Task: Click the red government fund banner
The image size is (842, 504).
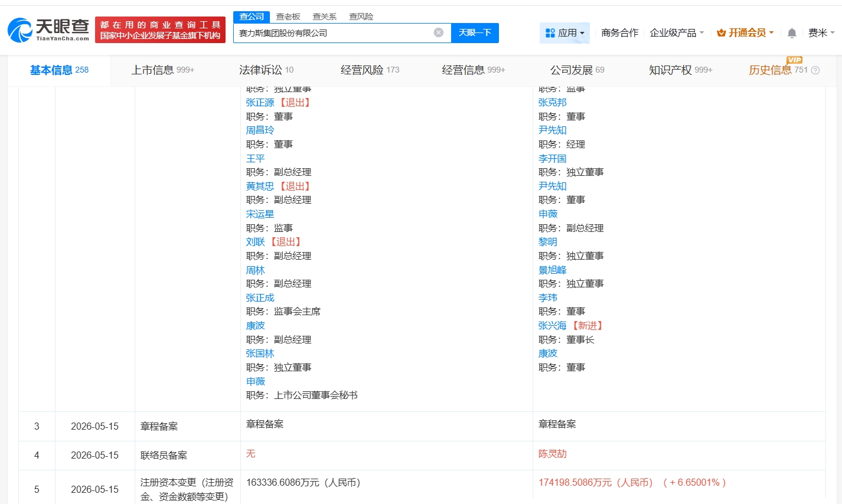Action: (160, 30)
